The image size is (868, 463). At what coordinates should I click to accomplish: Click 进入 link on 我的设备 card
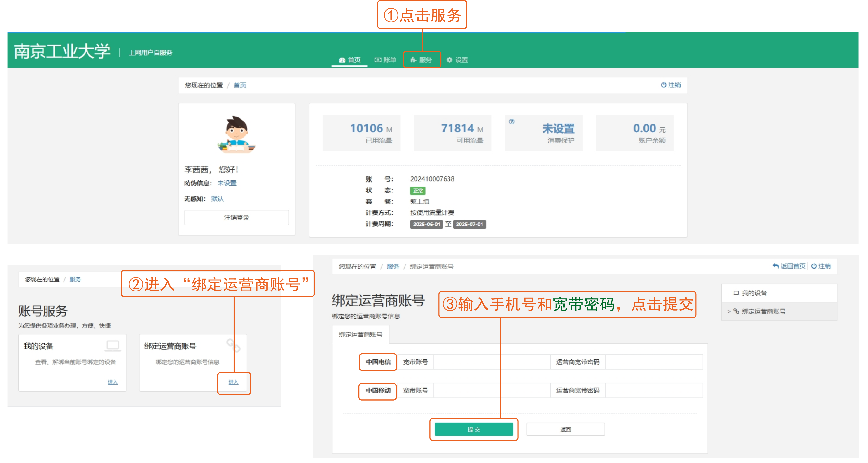click(113, 382)
